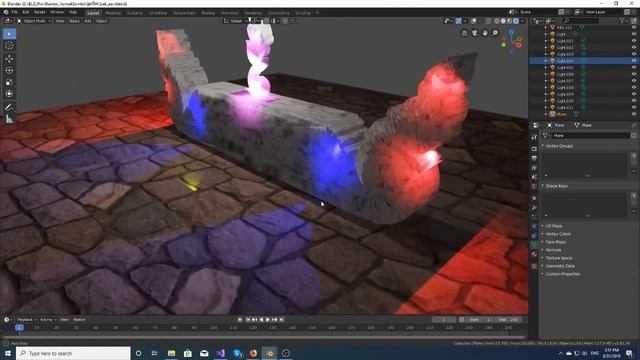Image resolution: width=640 pixels, height=360 pixels.
Task: Hide Light.002 with its eye icon
Action: coord(634,47)
